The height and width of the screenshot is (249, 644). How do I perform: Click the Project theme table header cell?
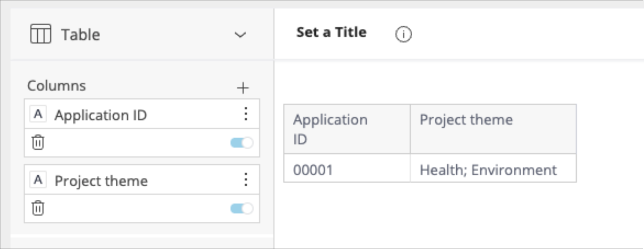click(x=493, y=129)
